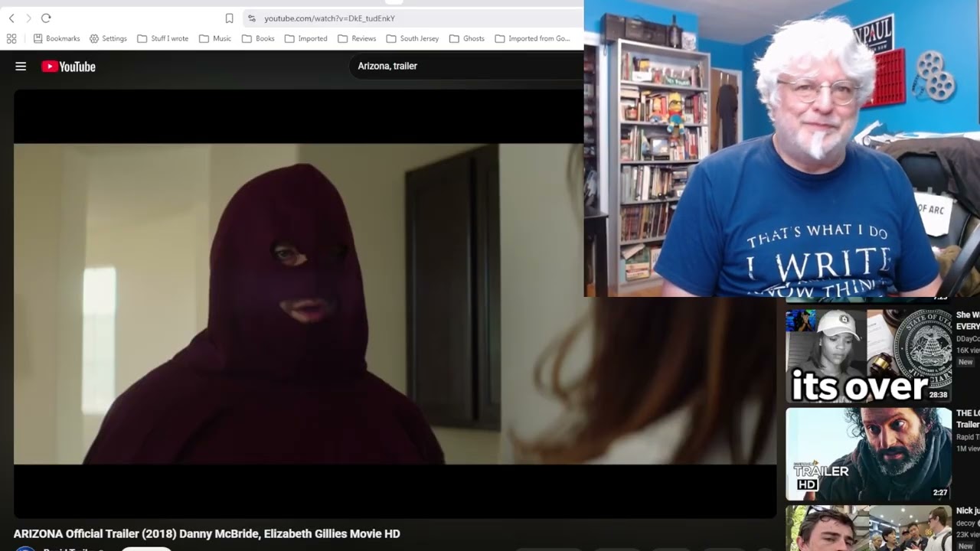Open the 'its over' recommended video thumbnail
Screen dimensions: 980x551
tap(868, 356)
